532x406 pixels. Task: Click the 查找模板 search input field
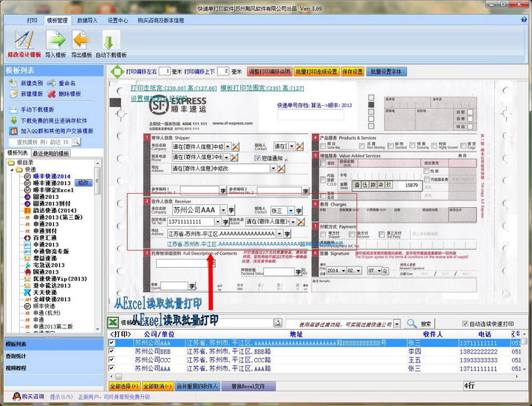click(x=40, y=142)
